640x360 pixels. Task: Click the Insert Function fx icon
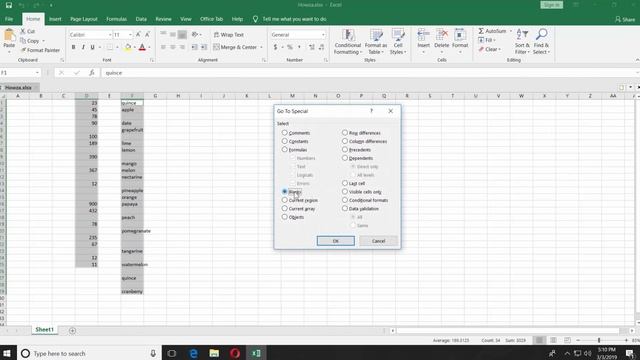pos(92,73)
